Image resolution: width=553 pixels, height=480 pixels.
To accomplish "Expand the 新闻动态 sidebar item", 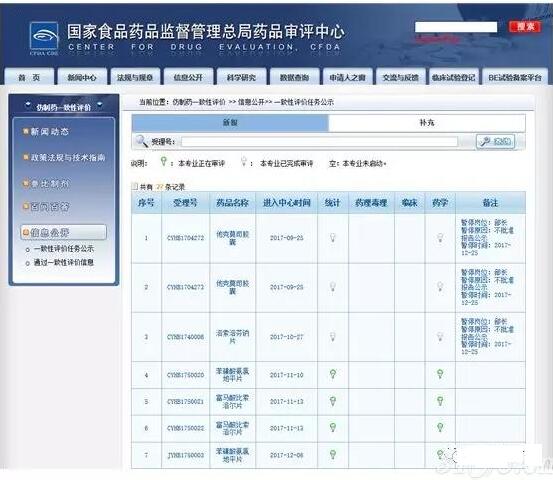I will click(x=49, y=132).
